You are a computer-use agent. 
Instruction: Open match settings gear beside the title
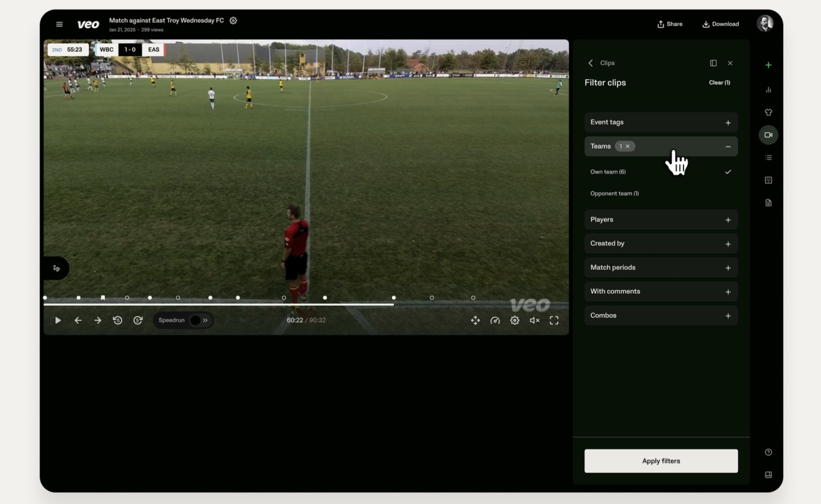pos(233,21)
